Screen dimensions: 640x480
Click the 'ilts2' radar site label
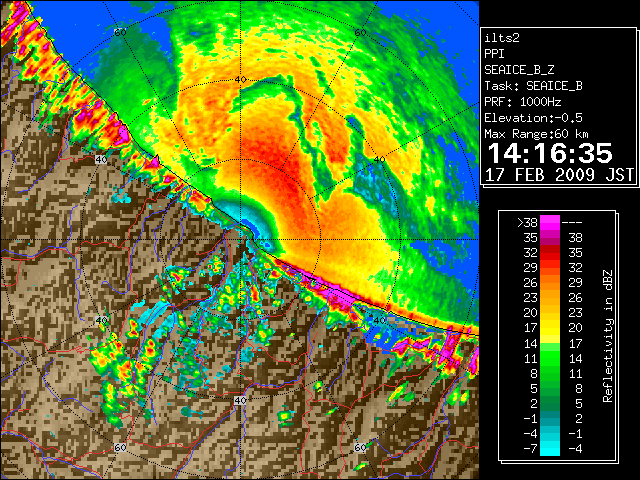point(502,38)
